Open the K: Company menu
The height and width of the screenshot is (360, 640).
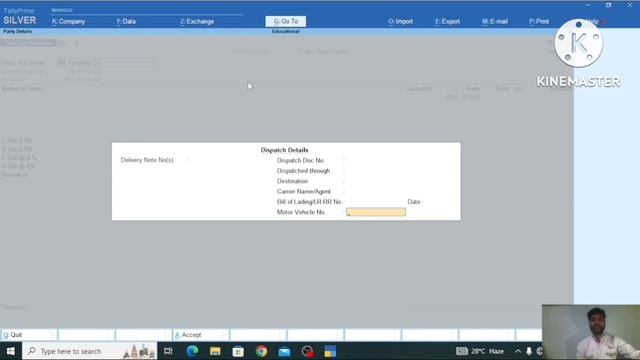[x=69, y=21]
